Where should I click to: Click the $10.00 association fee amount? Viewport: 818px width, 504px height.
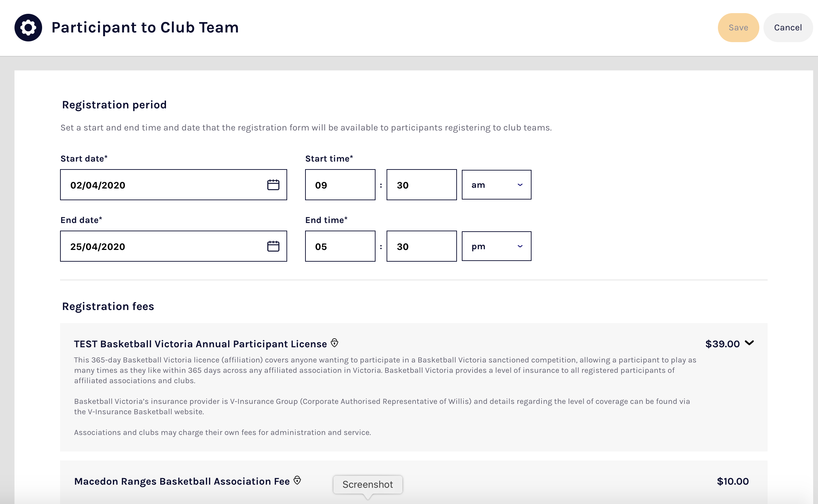[732, 481]
